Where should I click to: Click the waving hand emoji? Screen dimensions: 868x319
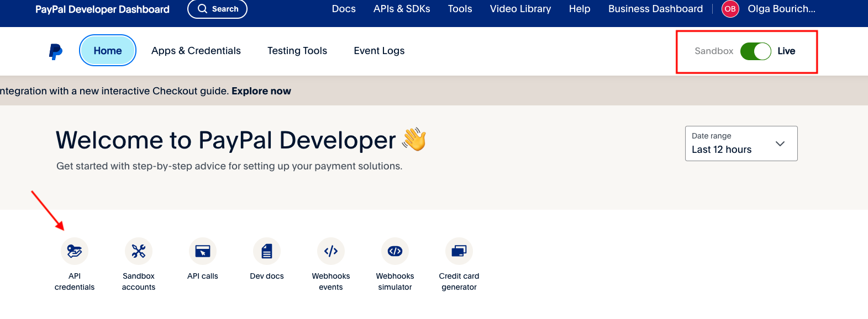point(414,139)
